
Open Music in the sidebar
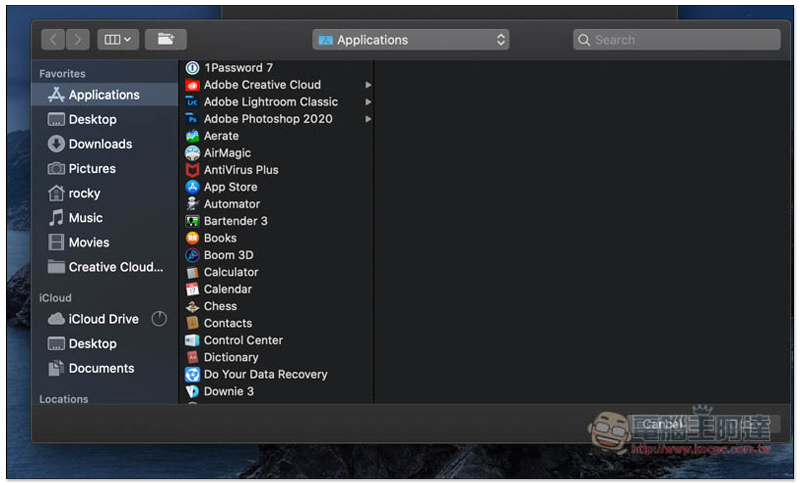(105, 218)
